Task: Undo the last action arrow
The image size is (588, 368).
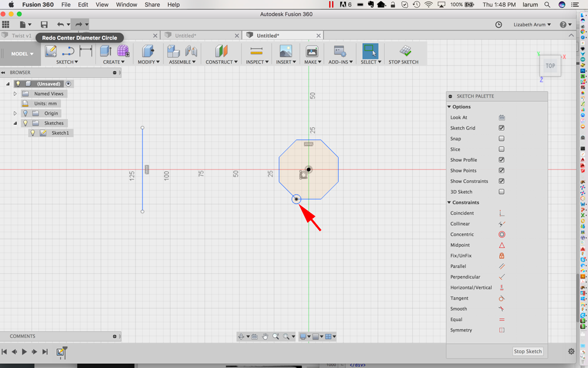Action: point(61,25)
